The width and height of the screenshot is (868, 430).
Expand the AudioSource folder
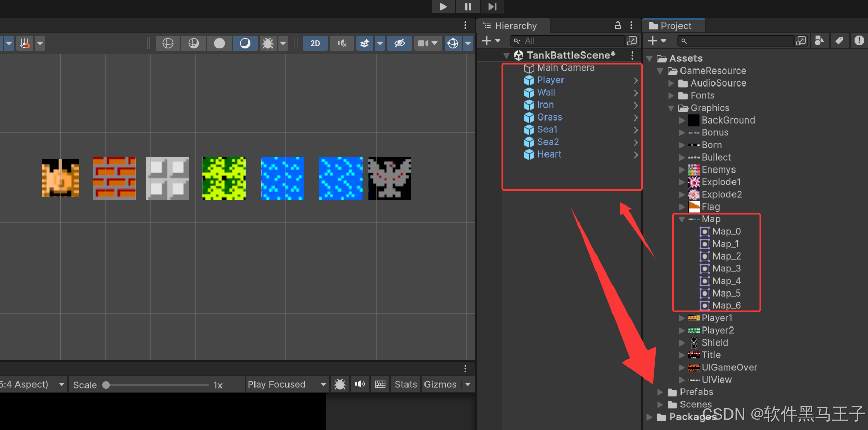pos(671,83)
